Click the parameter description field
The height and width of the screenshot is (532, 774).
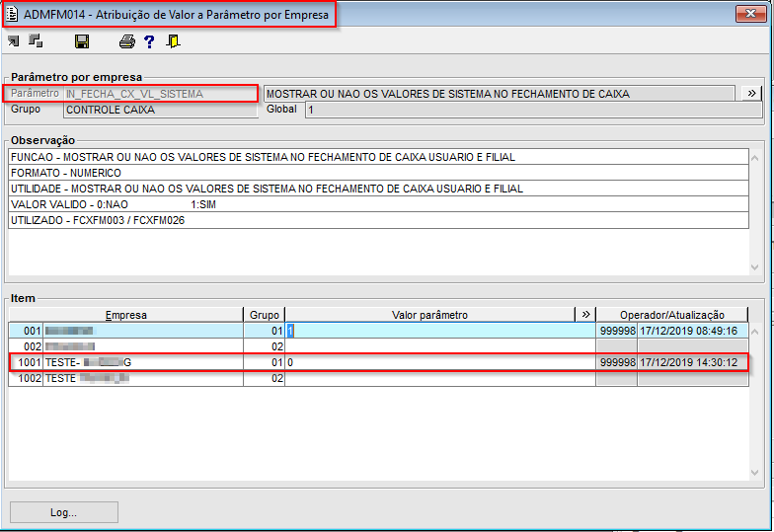(x=500, y=94)
